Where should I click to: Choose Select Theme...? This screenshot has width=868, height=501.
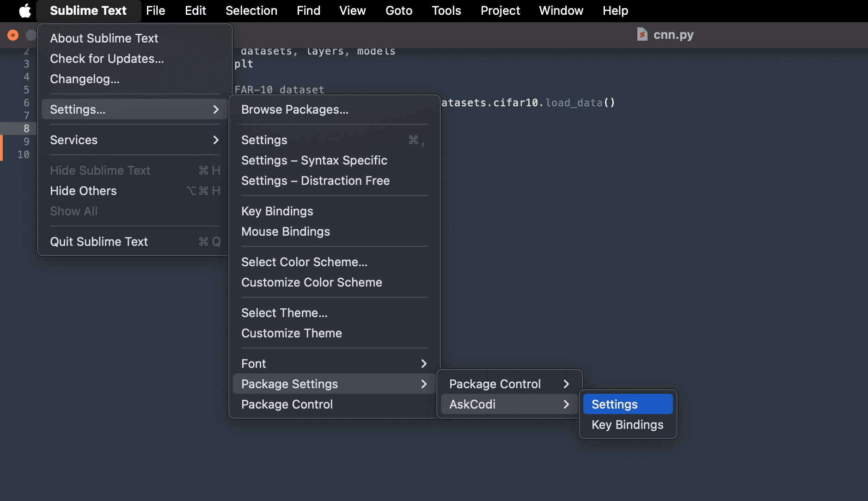[x=334, y=313]
